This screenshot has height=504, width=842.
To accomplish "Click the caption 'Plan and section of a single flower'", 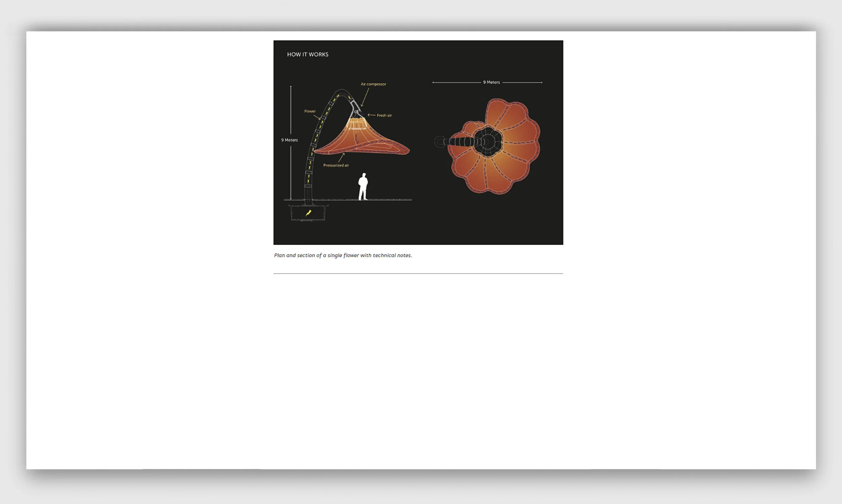I will [x=343, y=256].
